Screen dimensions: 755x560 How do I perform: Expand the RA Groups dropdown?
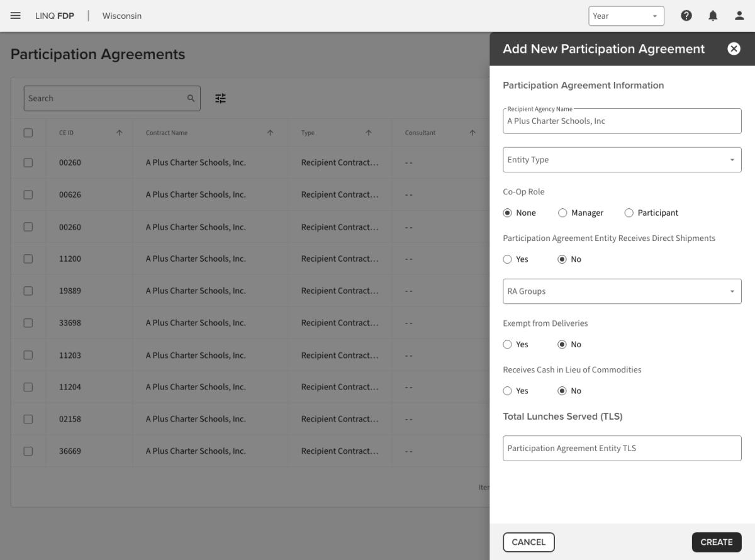622,291
